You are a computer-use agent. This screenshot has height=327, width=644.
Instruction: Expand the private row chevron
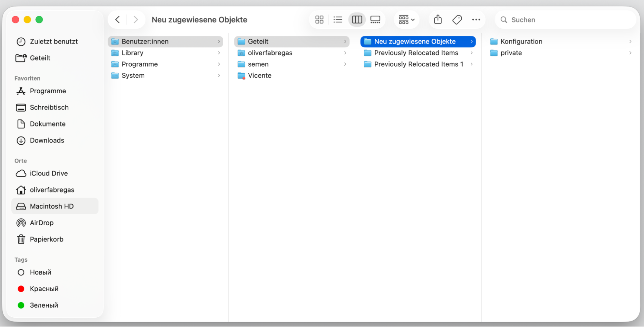click(630, 53)
